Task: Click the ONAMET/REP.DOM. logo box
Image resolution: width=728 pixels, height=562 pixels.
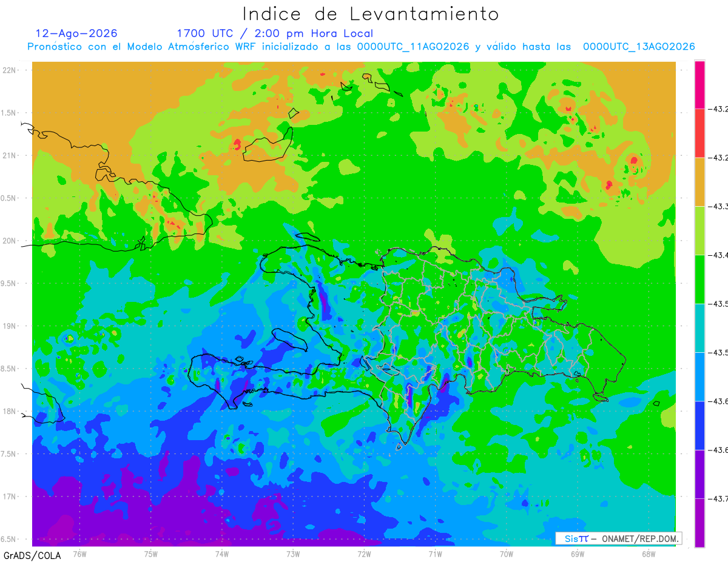Action: [618, 538]
